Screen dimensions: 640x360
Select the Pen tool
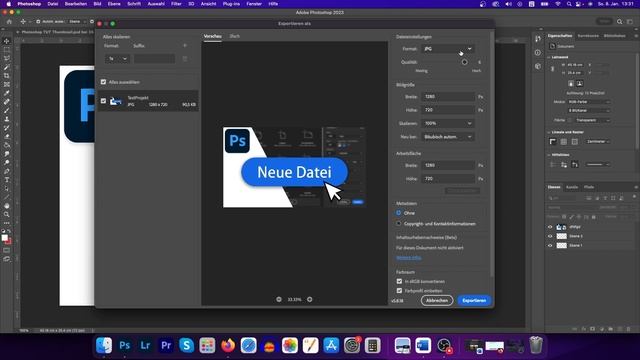pos(7,171)
